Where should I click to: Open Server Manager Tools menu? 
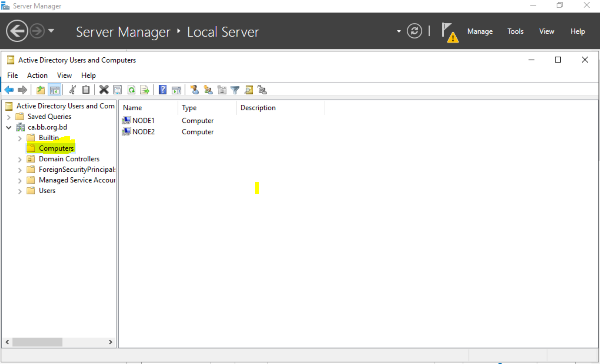point(515,31)
